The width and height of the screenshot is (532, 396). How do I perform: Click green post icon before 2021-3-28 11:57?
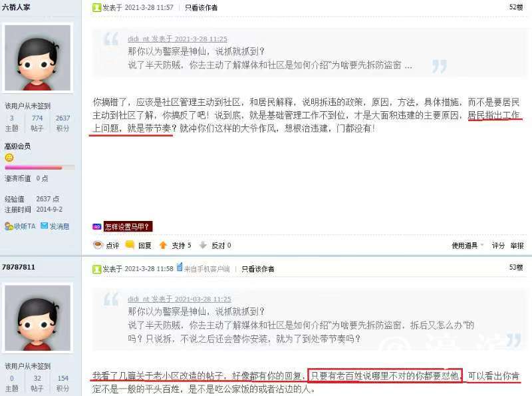(x=96, y=7)
